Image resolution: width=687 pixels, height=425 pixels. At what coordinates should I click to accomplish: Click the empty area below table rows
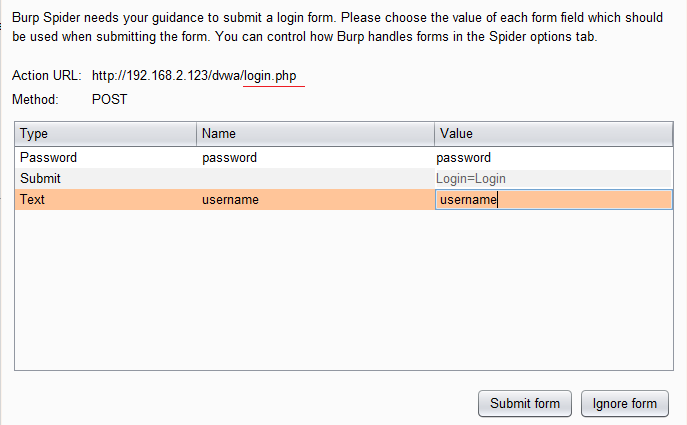[x=343, y=290]
